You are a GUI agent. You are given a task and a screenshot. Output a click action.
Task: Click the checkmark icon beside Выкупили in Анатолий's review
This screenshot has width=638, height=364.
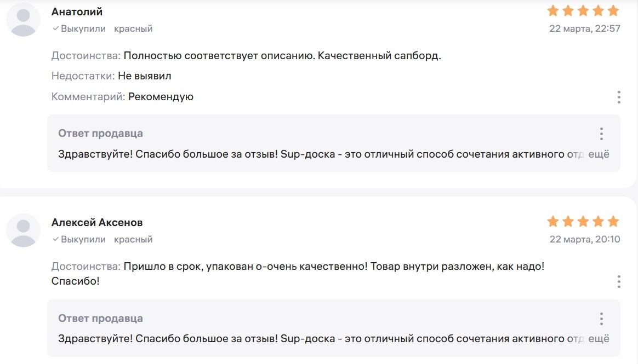point(55,28)
